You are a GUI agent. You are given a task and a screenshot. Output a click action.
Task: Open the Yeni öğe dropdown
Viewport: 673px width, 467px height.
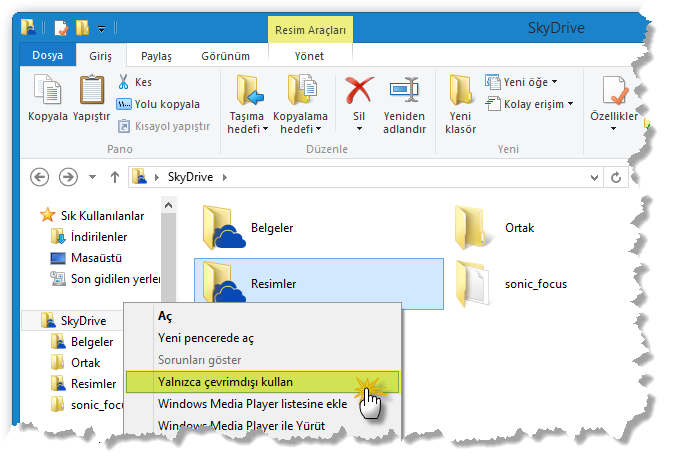[x=521, y=82]
